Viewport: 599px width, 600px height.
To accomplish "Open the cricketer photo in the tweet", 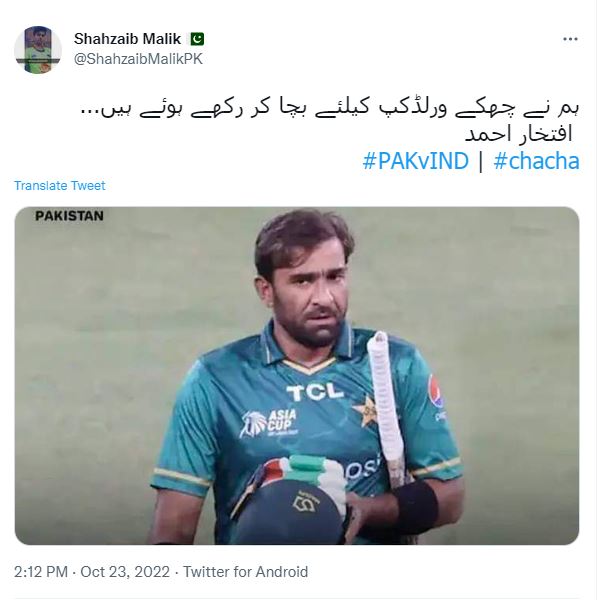I will (297, 375).
